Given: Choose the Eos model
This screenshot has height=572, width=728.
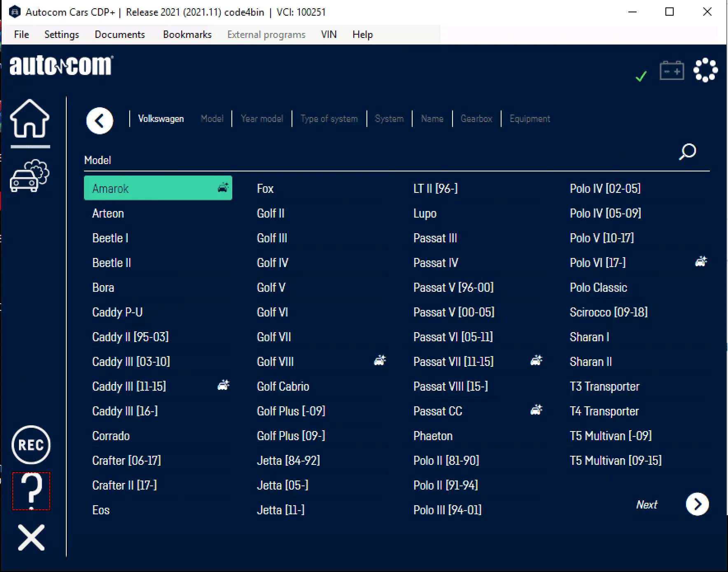Looking at the screenshot, I should [101, 510].
